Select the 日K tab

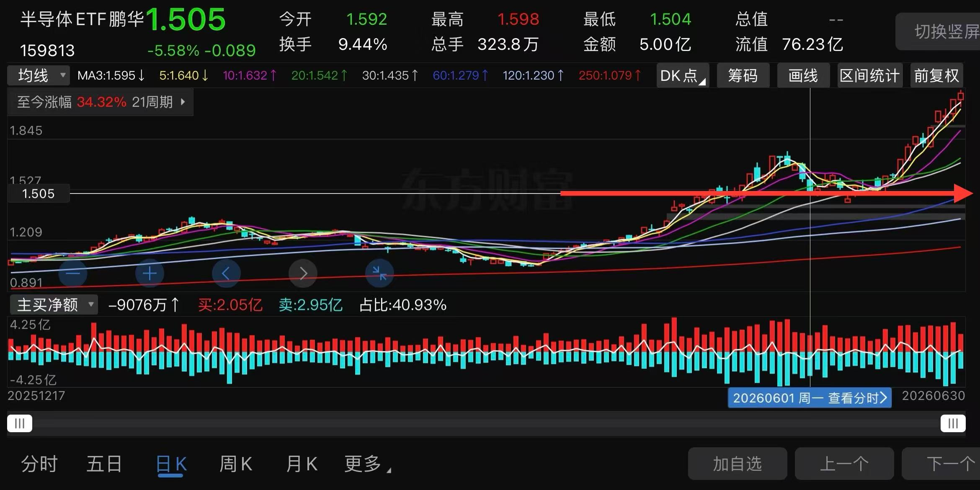(x=171, y=464)
